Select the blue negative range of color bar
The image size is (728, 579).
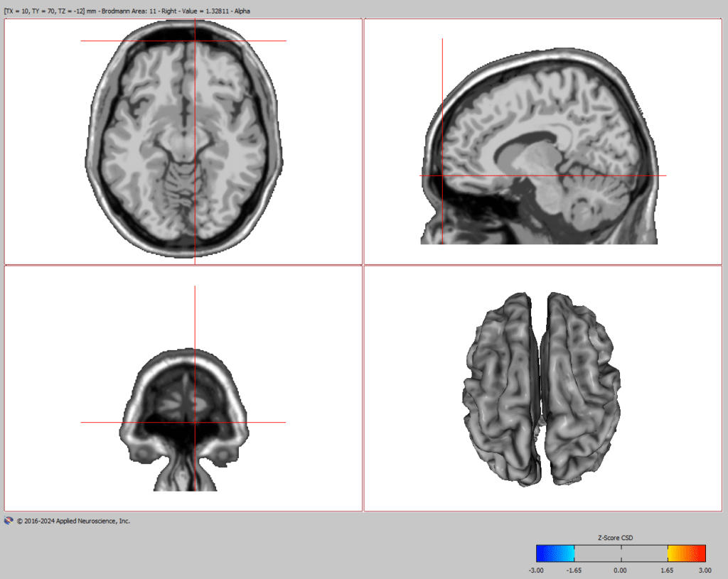click(x=555, y=553)
